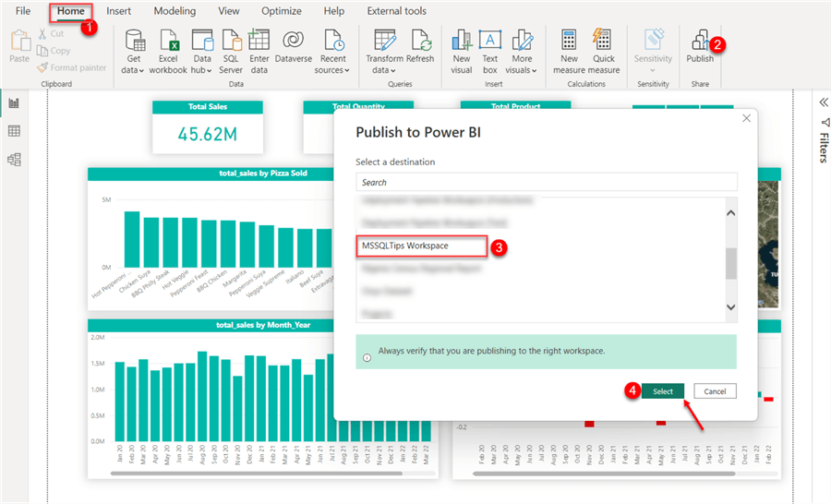
Task: Switch to Report view in left sidebar
Action: [x=14, y=102]
